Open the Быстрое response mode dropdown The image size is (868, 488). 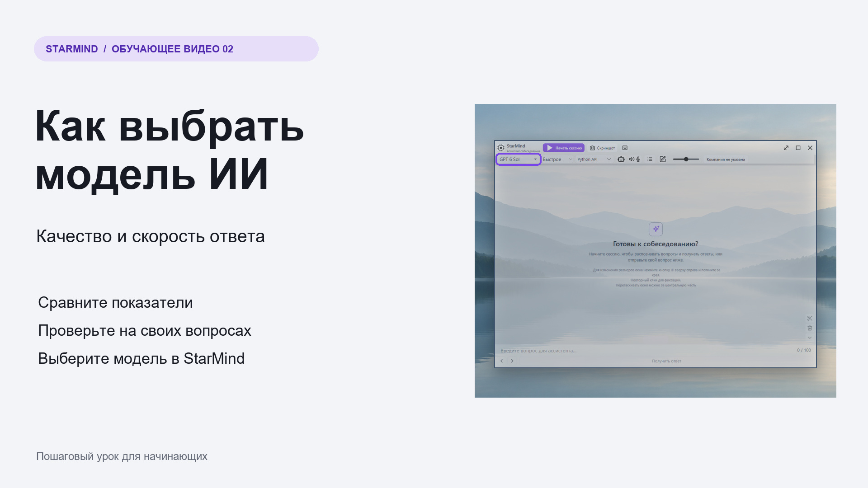point(557,159)
